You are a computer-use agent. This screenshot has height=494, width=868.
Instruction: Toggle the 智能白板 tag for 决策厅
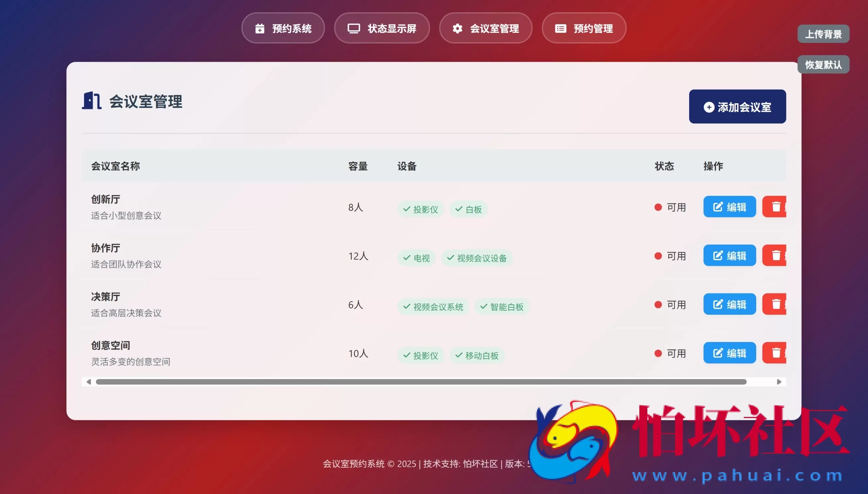pyautogui.click(x=501, y=307)
